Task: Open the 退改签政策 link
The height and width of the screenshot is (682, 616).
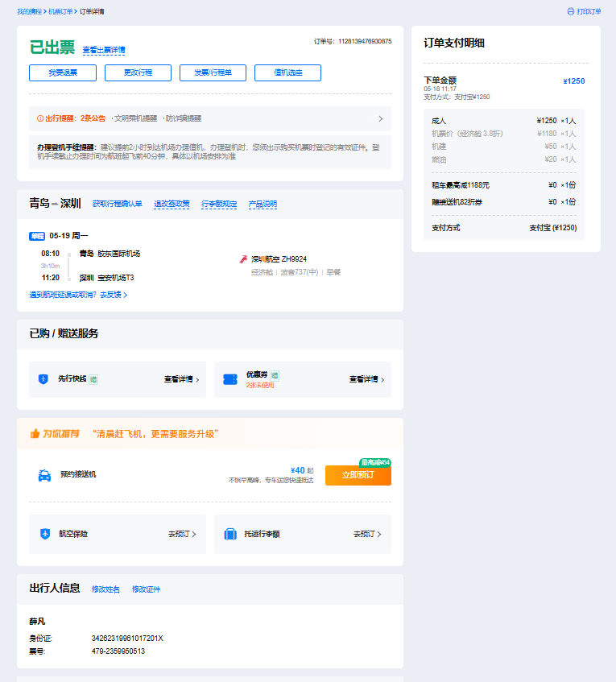Action: point(172,204)
